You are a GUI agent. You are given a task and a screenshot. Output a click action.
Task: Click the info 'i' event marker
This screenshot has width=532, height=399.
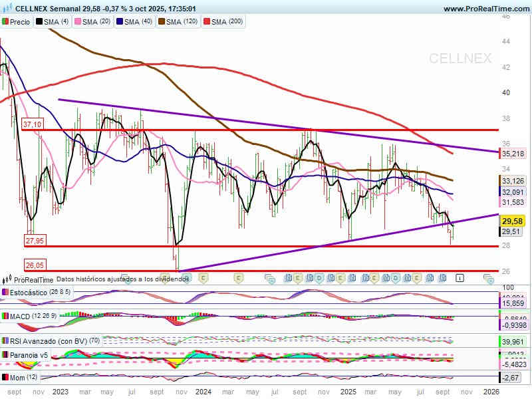coord(460,278)
